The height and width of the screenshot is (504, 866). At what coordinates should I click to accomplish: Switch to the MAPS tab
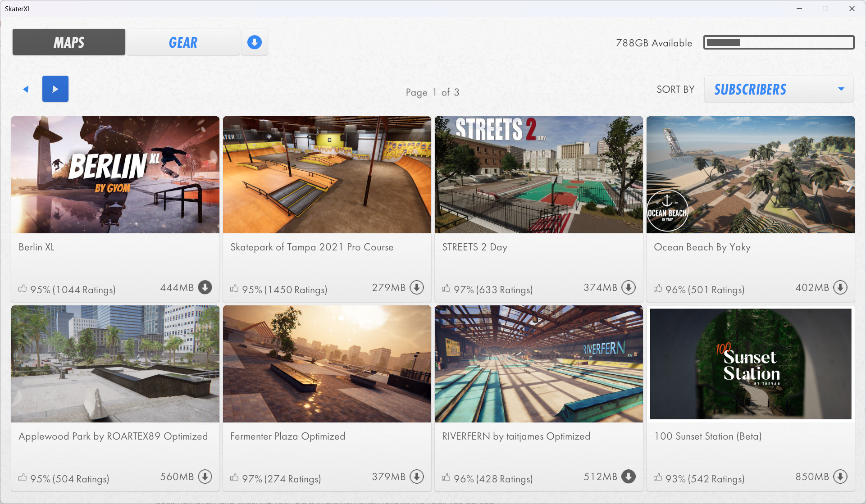69,42
